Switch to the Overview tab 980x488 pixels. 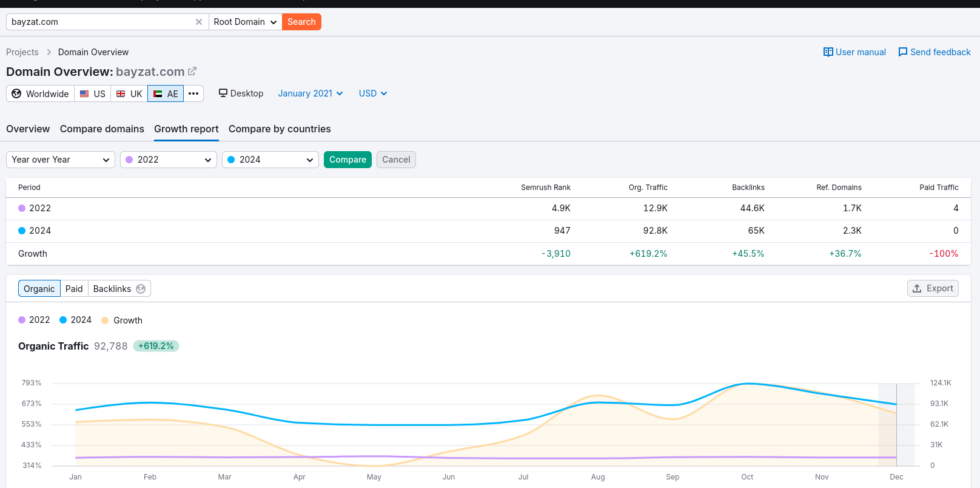pyautogui.click(x=28, y=129)
